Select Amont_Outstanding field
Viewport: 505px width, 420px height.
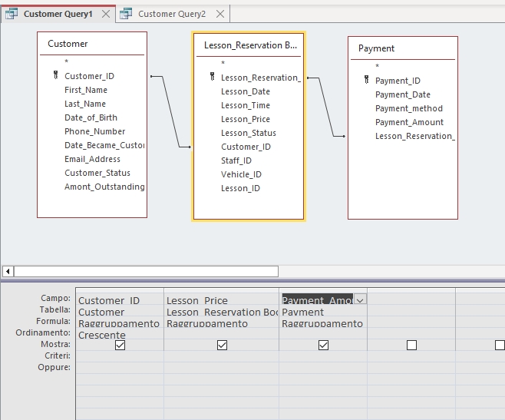pos(104,187)
